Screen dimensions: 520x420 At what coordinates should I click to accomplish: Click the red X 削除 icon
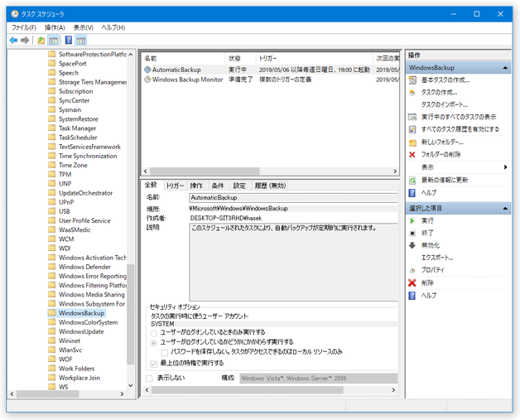pyautogui.click(x=412, y=282)
